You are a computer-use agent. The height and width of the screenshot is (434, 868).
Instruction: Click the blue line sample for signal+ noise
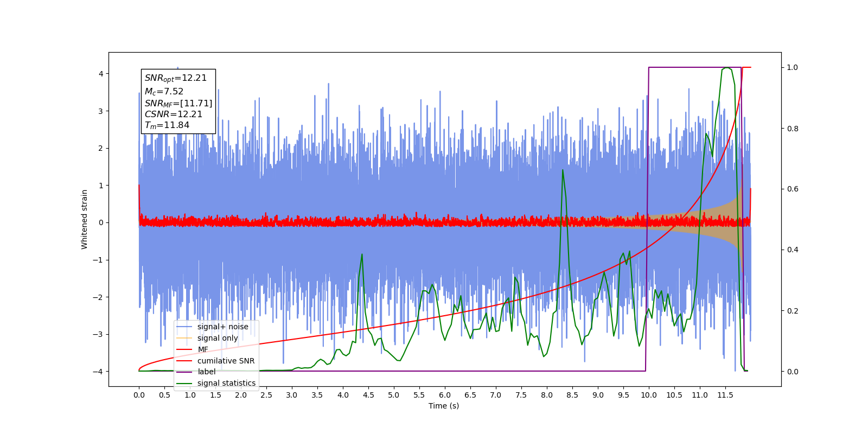(184, 327)
